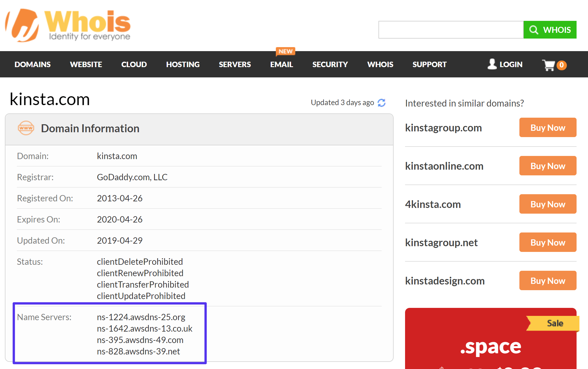Expand the EMAIL menu with NEW badge
The image size is (588, 369).
[281, 64]
